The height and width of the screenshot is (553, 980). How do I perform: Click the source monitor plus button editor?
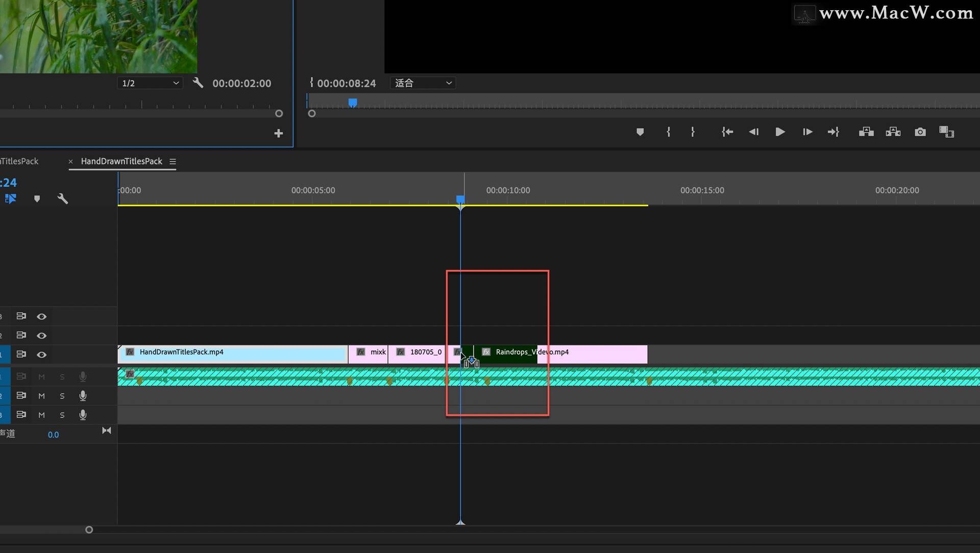[x=278, y=134]
